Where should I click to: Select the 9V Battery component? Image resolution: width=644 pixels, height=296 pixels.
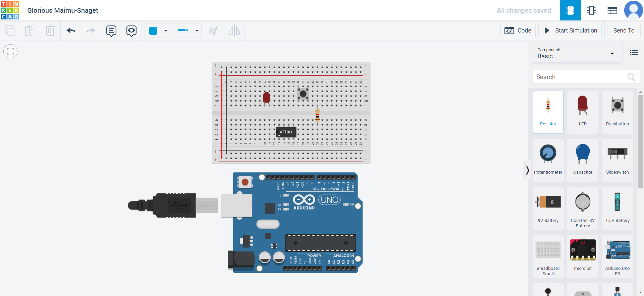[x=548, y=209]
